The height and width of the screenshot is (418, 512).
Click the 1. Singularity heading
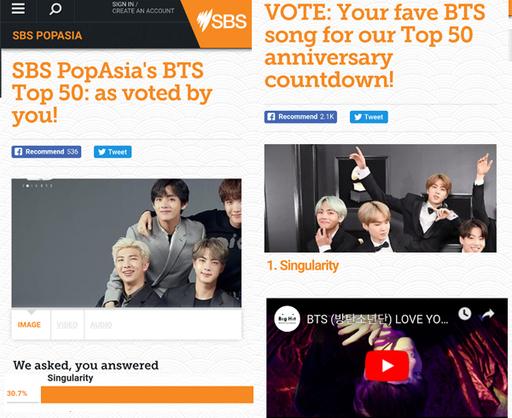point(303,266)
